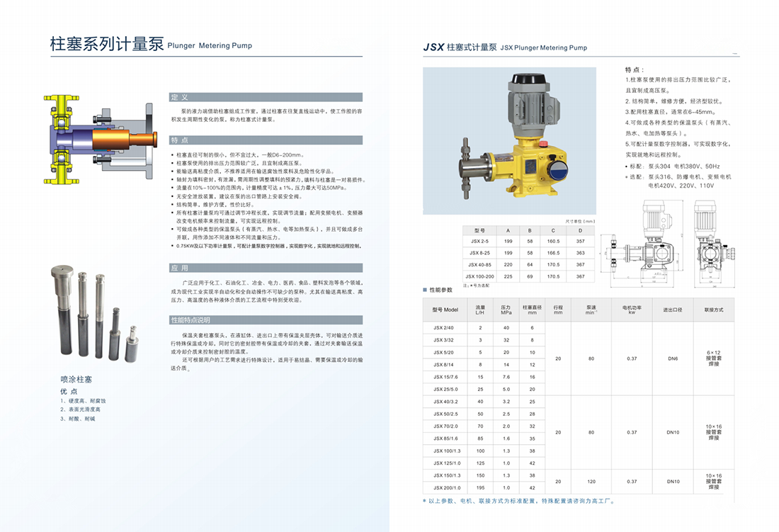
Task: Click the DN6 inlet/outlet diameter cell
Action: tap(672, 358)
